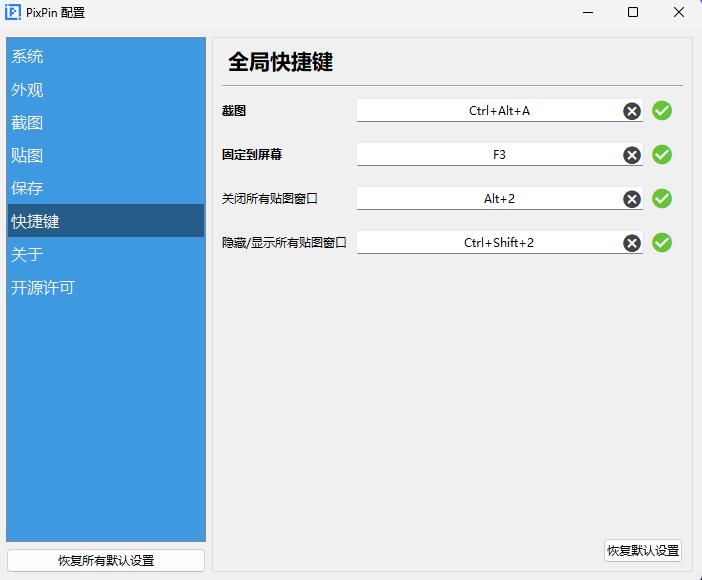This screenshot has width=702, height=580.
Task: Open the 关于 page
Action: click(x=106, y=254)
